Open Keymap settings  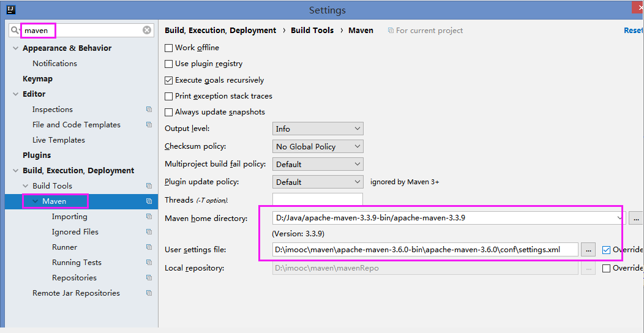pos(38,79)
